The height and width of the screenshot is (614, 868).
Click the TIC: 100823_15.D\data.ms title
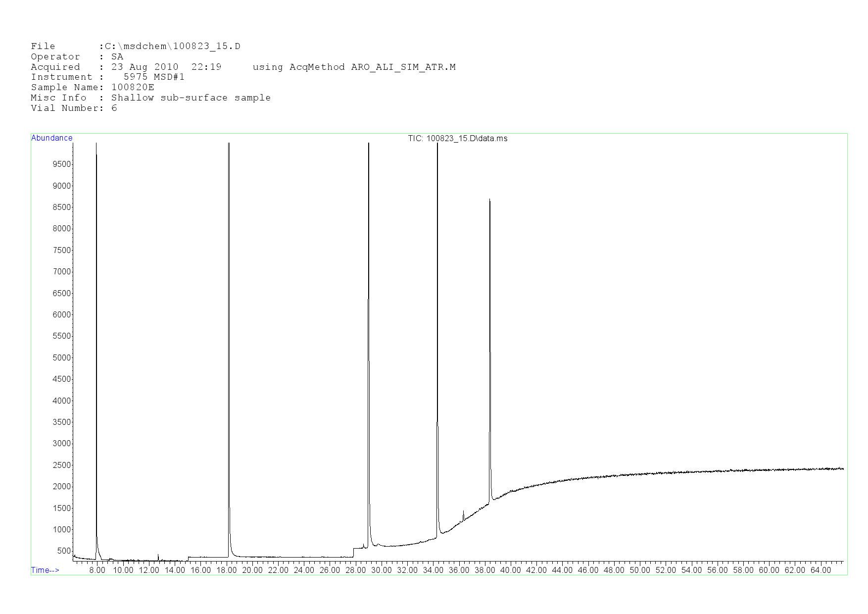point(457,139)
